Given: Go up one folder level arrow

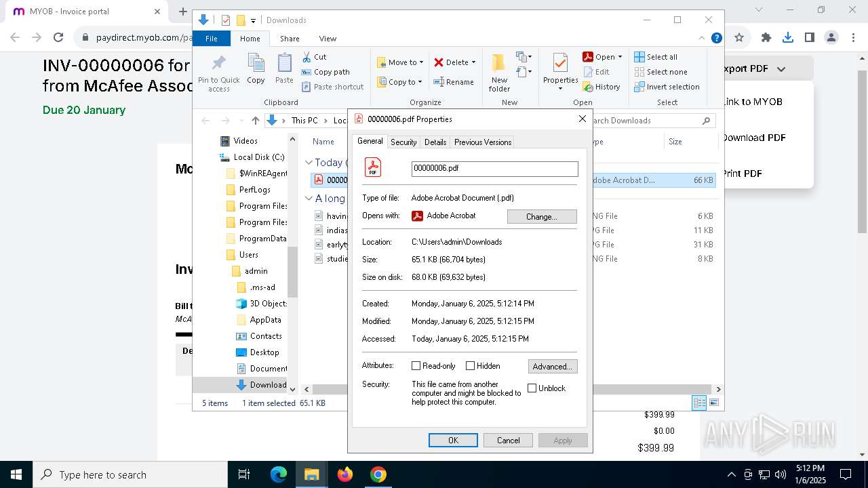Looking at the screenshot, I should pos(255,121).
